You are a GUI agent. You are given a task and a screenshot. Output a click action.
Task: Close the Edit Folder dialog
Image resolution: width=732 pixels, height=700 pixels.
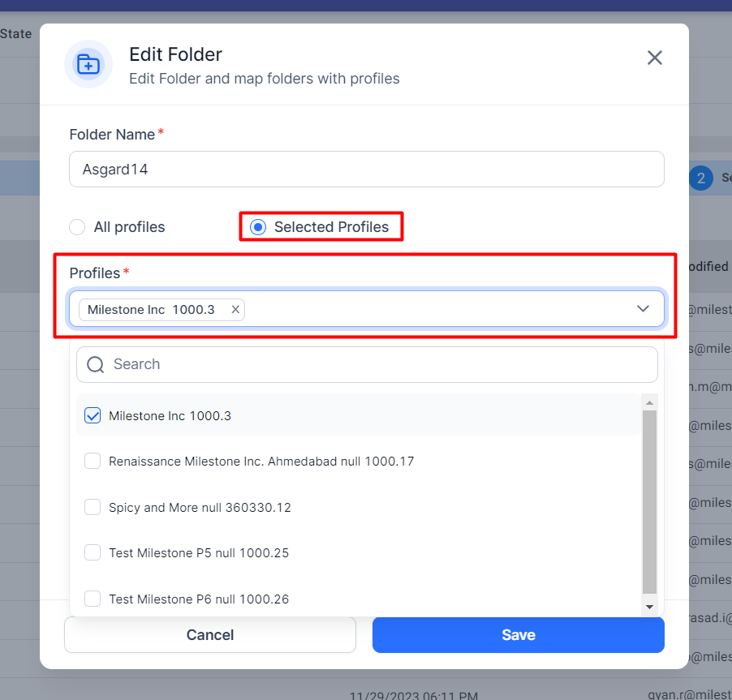(655, 58)
